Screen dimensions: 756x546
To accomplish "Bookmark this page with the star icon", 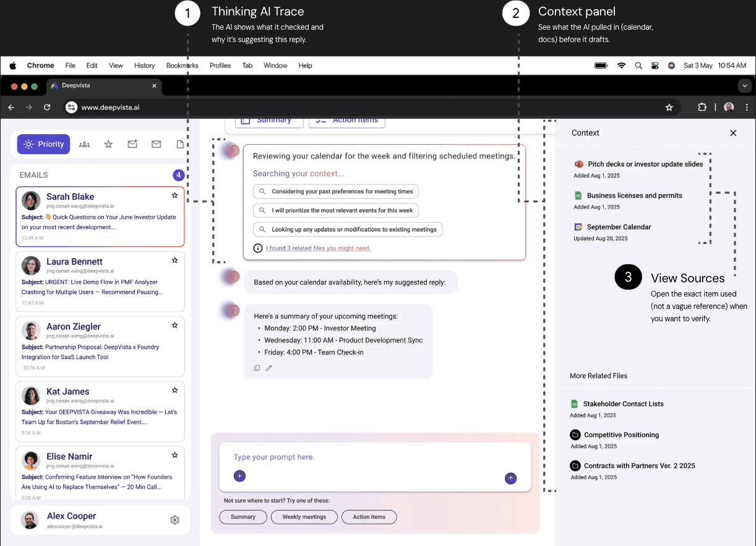I will (x=669, y=107).
